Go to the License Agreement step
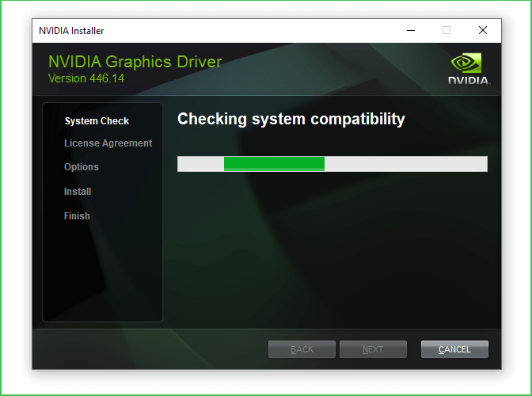The width and height of the screenshot is (532, 396). [x=108, y=143]
